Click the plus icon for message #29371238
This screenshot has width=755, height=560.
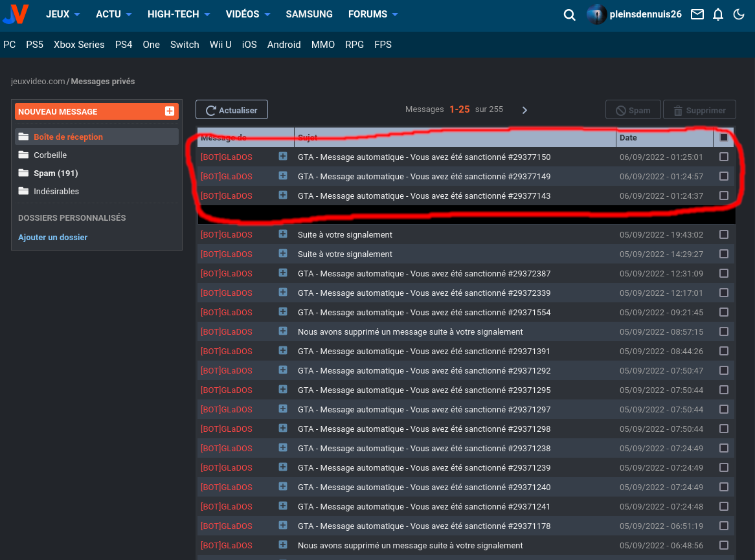[283, 448]
